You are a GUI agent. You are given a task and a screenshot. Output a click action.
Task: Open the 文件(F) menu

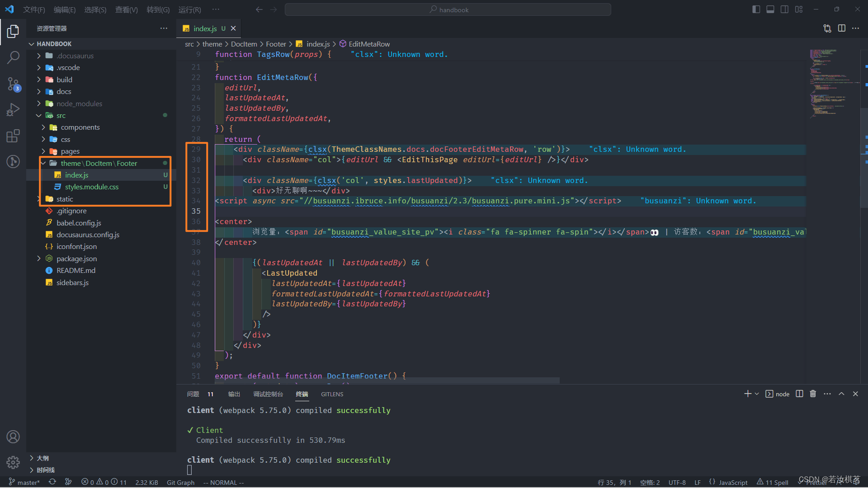pos(34,9)
